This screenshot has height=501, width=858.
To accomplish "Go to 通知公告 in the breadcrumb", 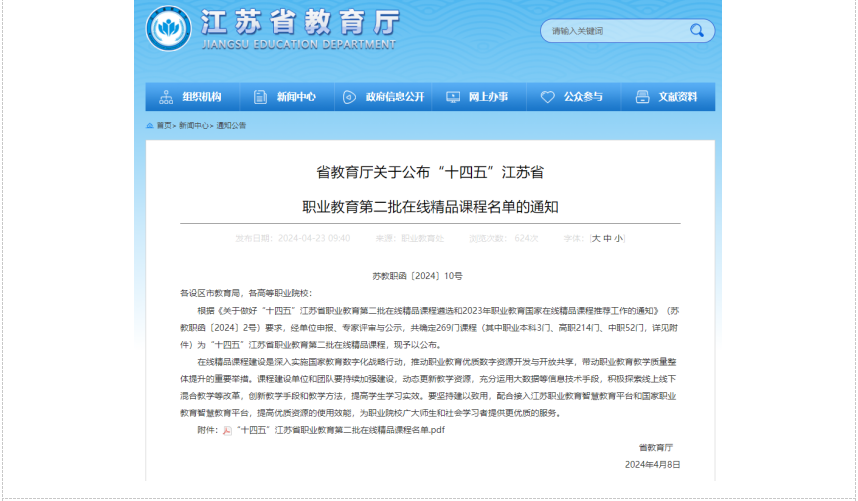I will coord(231,126).
